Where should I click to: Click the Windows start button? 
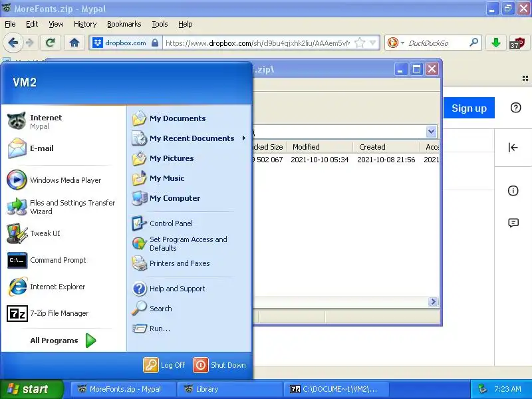point(31,389)
